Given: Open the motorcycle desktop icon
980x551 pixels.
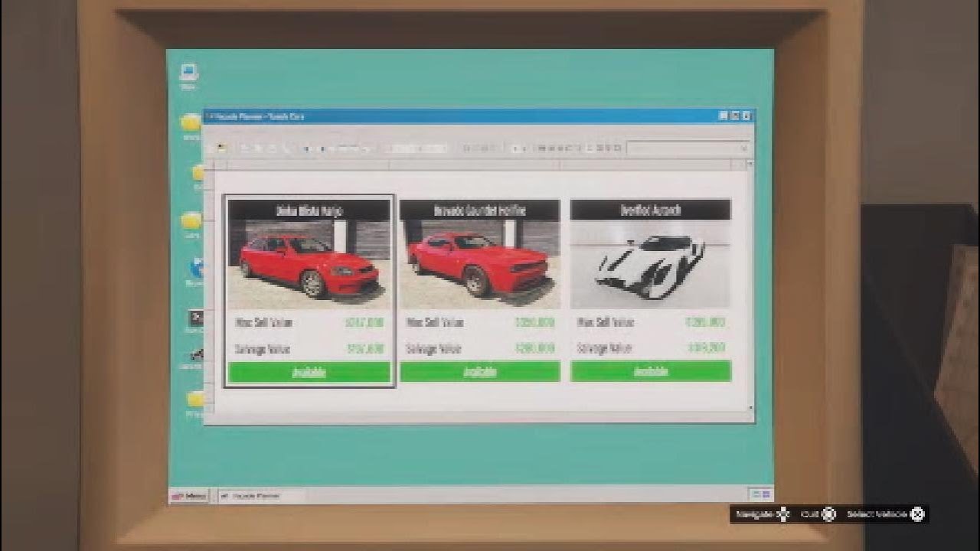Looking at the screenshot, I should (x=196, y=355).
